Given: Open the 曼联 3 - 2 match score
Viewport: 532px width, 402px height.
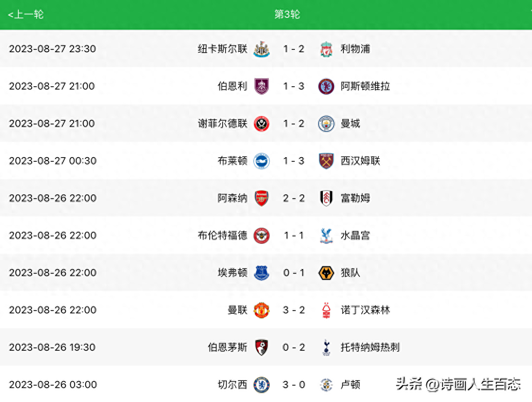Looking at the screenshot, I should pyautogui.click(x=294, y=310).
